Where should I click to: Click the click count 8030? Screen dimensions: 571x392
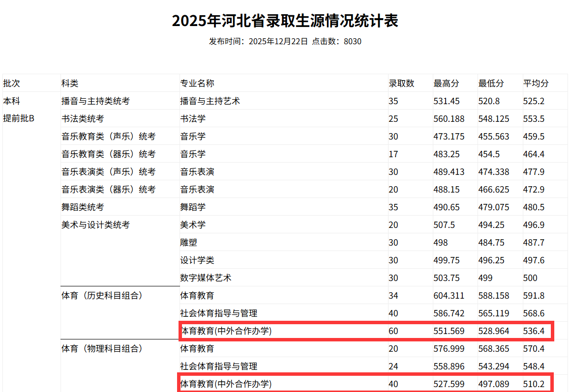[353, 41]
